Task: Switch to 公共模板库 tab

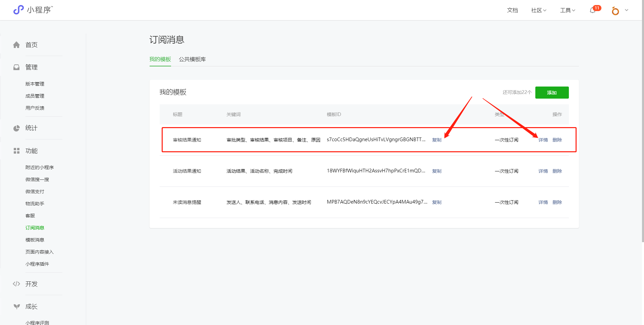Action: point(192,59)
